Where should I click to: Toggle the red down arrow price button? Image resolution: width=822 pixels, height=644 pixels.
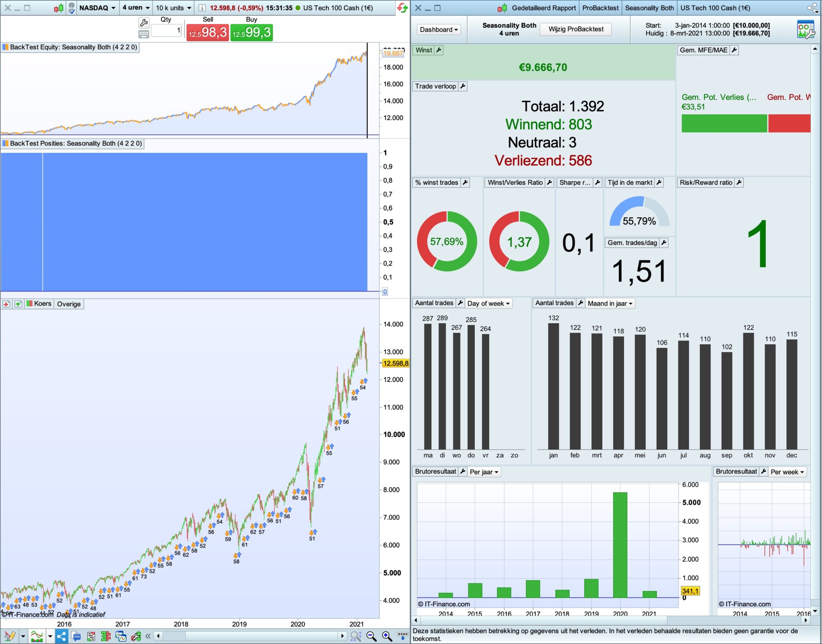6,304
